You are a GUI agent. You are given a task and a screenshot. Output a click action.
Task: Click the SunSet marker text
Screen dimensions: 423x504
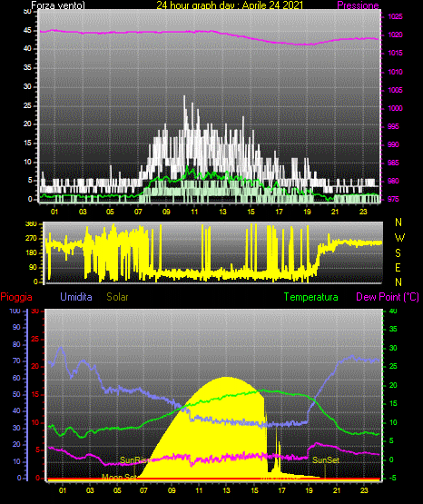coord(326,460)
